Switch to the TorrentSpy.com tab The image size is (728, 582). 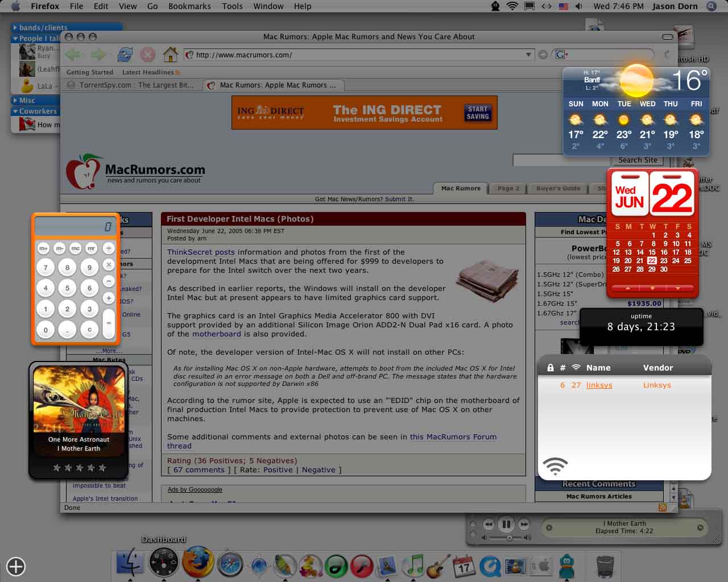pyautogui.click(x=131, y=85)
